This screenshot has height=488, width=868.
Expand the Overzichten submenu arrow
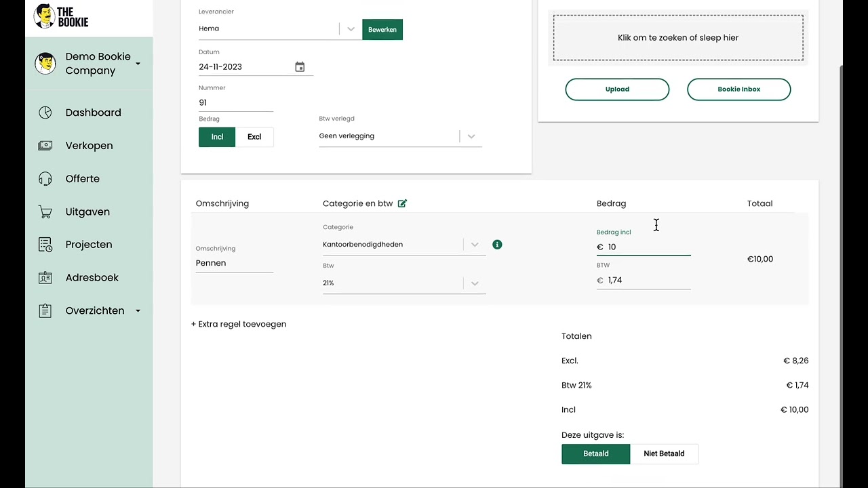pos(138,311)
